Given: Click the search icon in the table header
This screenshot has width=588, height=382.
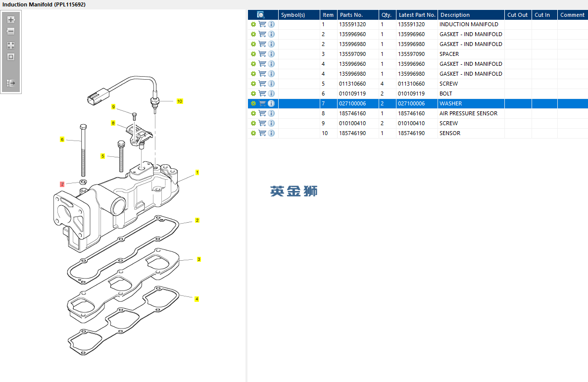Looking at the screenshot, I should tap(261, 15).
